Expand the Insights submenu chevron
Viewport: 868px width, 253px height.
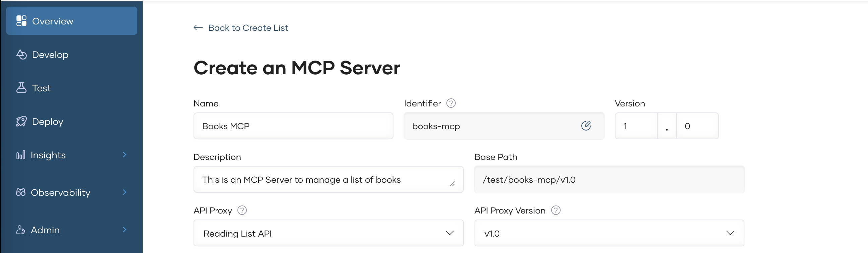click(x=124, y=155)
